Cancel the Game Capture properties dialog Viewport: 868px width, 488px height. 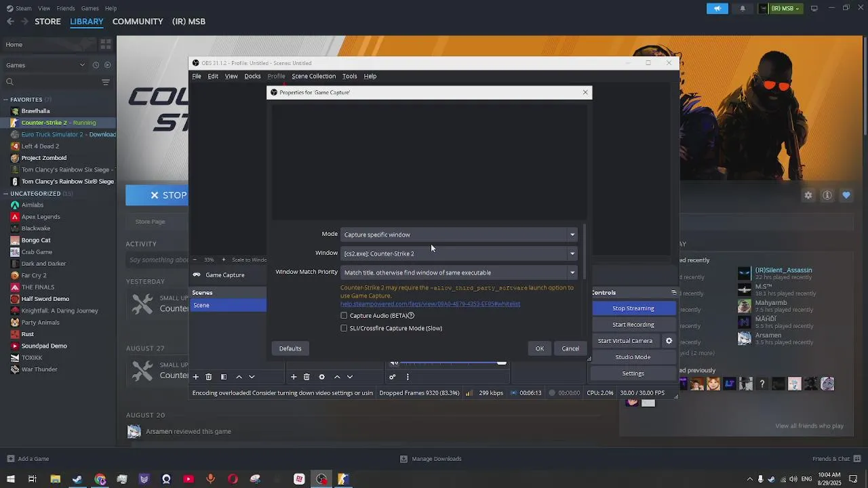coord(570,348)
